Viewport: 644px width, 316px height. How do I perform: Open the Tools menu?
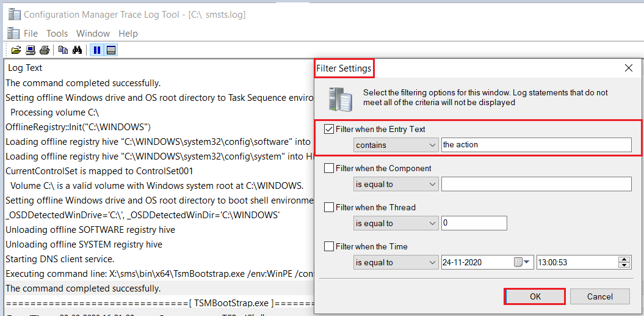tap(57, 34)
